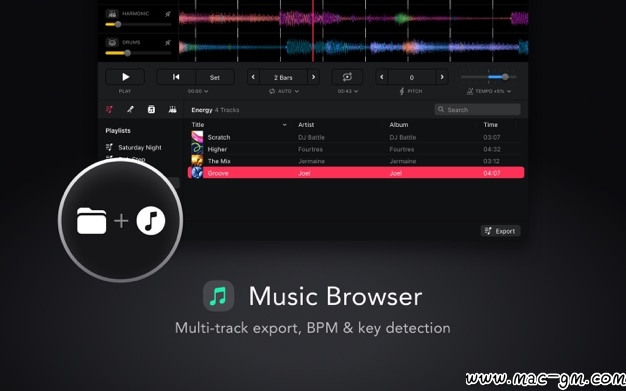The image size is (626, 391).
Task: Click Groove album artwork thumbnail
Action: (x=197, y=173)
